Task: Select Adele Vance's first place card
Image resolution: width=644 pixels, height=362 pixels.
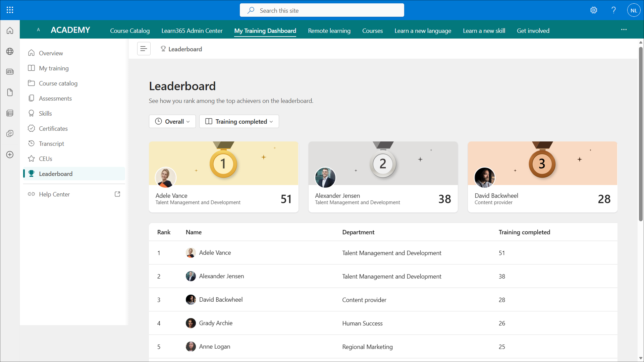Action: 223,177
